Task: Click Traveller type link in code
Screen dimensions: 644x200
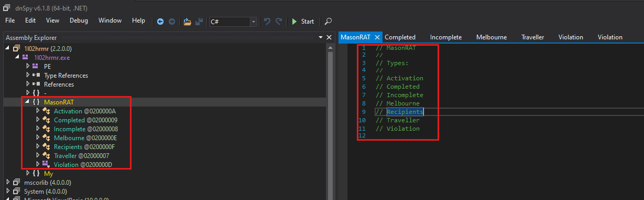Action: click(x=403, y=120)
